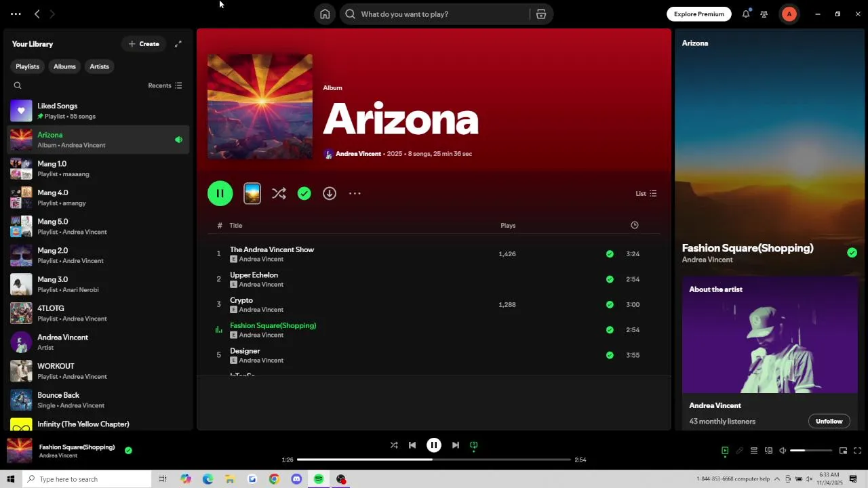The image size is (868, 488).
Task: Go to Spotify Home
Action: pyautogui.click(x=325, y=14)
